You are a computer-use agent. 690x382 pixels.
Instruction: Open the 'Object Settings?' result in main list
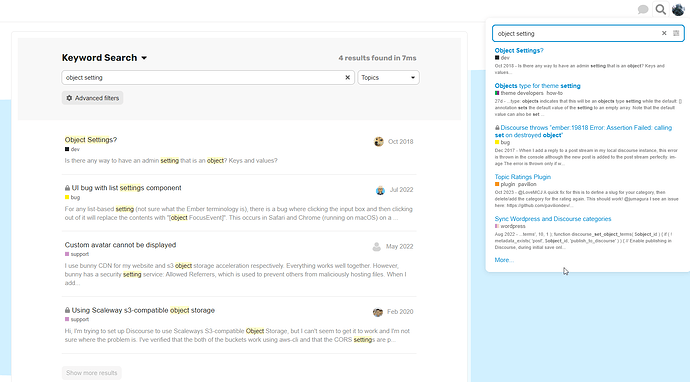pos(91,140)
